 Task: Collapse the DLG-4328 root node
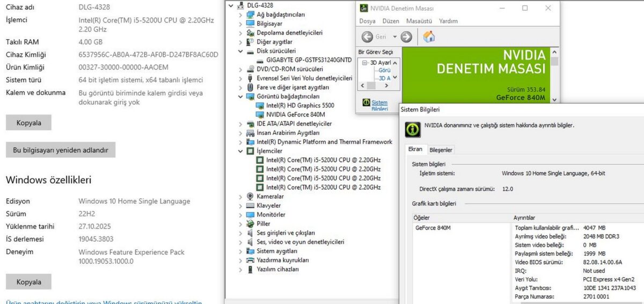(x=231, y=5)
